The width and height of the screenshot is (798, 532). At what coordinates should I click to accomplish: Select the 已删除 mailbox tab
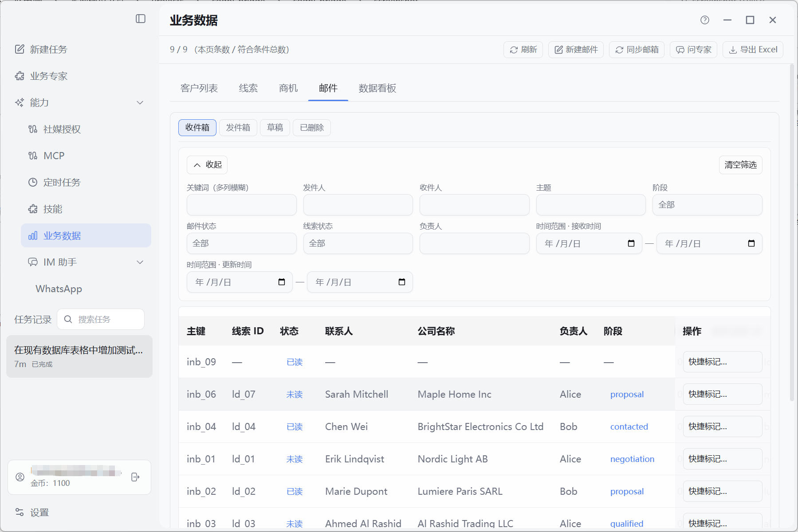312,128
